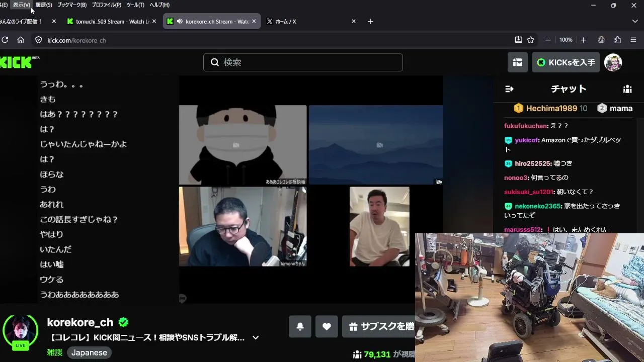Open the browser application menu
This screenshot has width=644, height=362.
pos(633,40)
